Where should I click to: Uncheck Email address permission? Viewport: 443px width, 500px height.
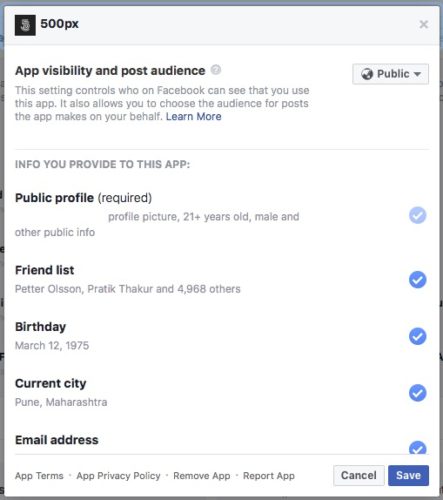pyautogui.click(x=417, y=447)
